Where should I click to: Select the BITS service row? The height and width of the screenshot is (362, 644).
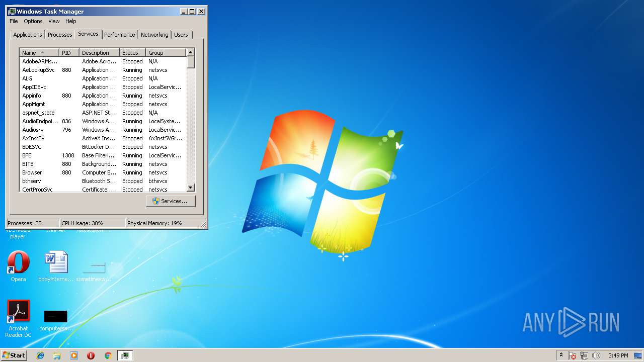pyautogui.click(x=103, y=164)
